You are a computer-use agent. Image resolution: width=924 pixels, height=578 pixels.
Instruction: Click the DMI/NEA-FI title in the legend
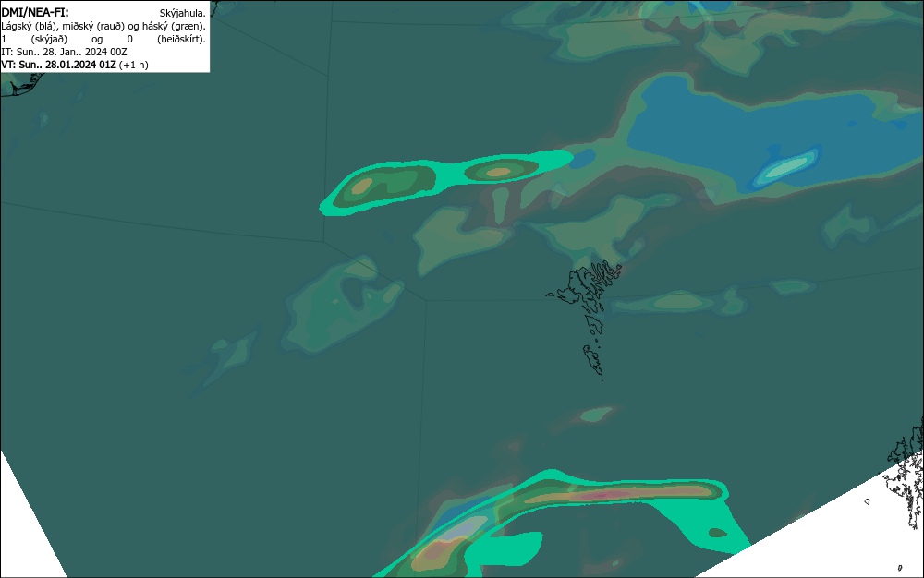coord(35,12)
